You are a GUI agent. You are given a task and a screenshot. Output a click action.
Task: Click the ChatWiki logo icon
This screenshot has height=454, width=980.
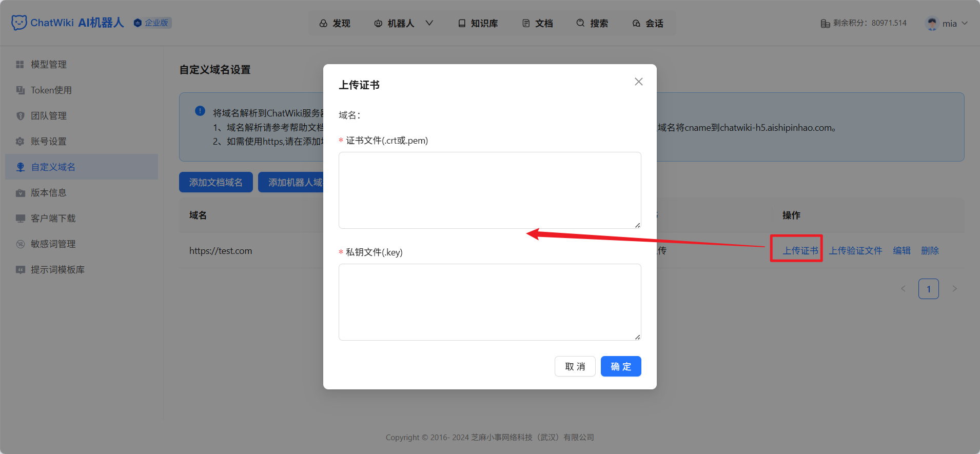(19, 23)
